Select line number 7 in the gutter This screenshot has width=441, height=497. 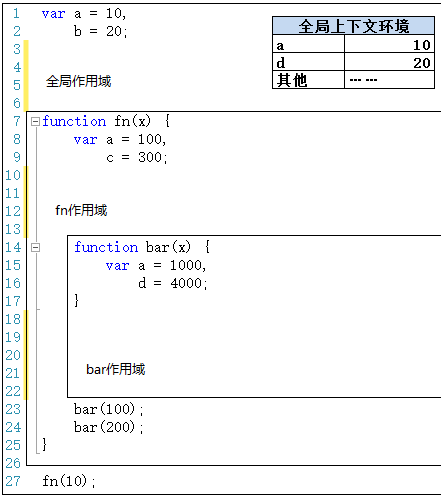(17, 121)
